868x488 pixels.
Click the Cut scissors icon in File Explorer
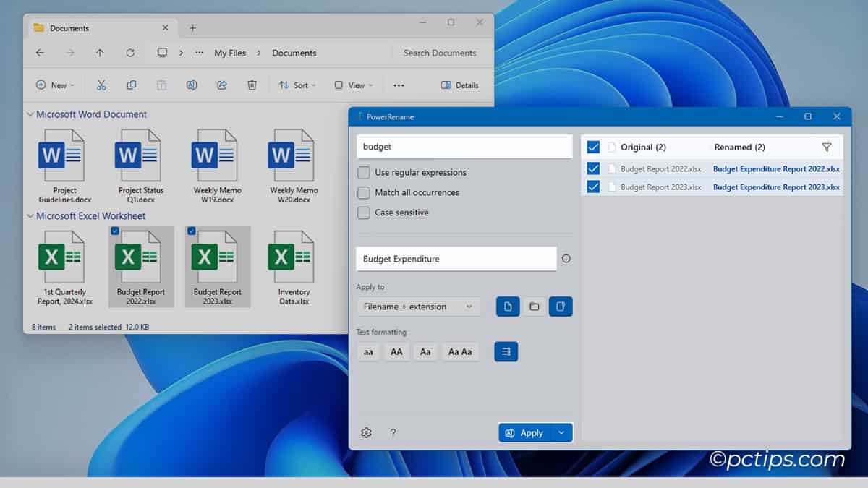(x=101, y=85)
